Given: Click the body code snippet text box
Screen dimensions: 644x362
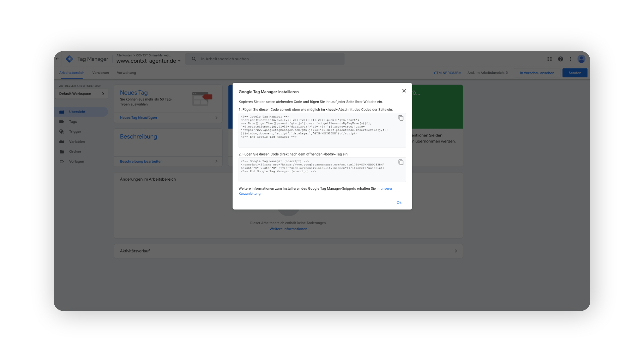Looking at the screenshot, I should coord(322,170).
